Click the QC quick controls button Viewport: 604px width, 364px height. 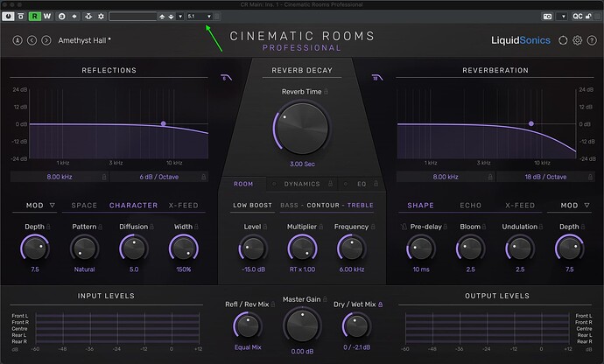coord(578,16)
